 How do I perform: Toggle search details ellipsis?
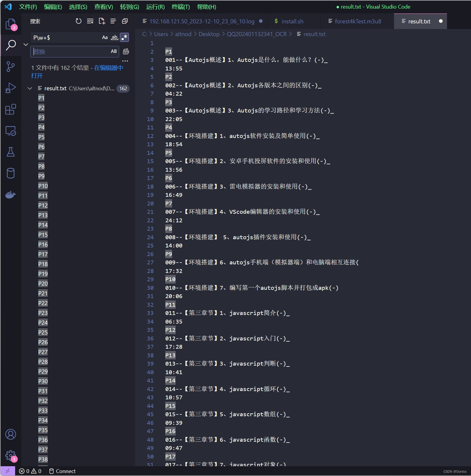click(x=125, y=61)
